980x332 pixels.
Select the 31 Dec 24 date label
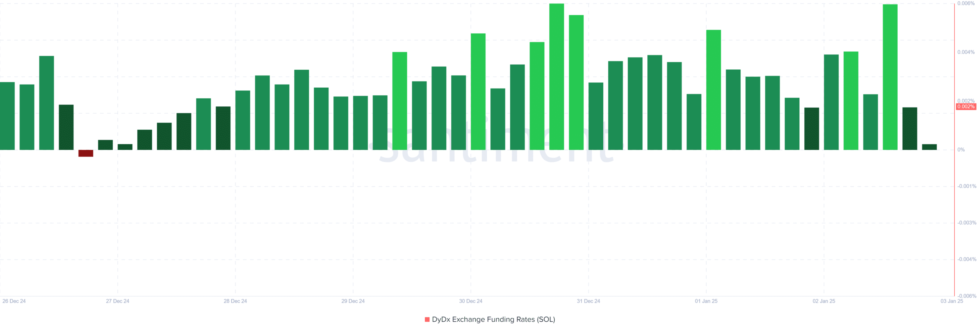coord(588,301)
